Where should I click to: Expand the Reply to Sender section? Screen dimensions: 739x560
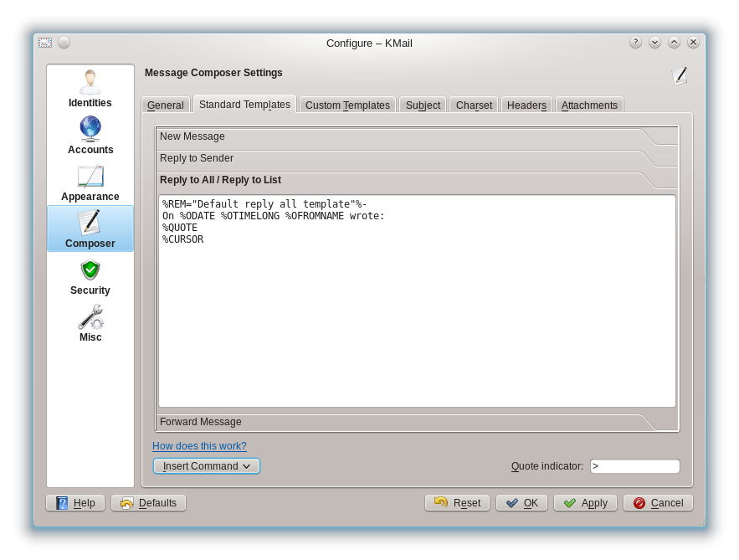[x=416, y=157]
